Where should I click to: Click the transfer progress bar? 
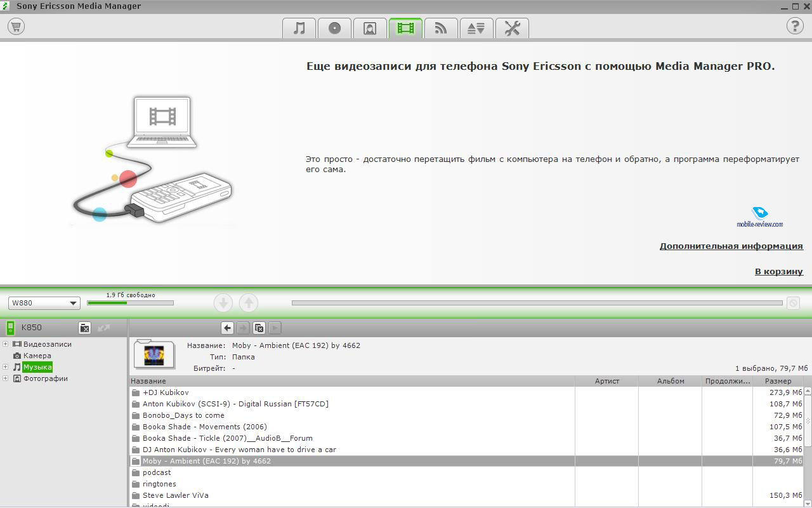click(x=537, y=303)
